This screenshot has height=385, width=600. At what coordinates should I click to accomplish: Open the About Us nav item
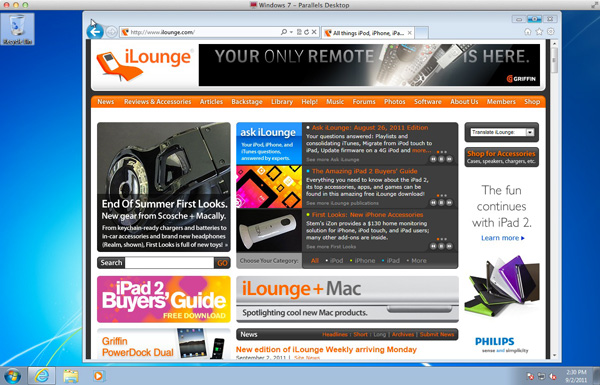[x=464, y=102]
